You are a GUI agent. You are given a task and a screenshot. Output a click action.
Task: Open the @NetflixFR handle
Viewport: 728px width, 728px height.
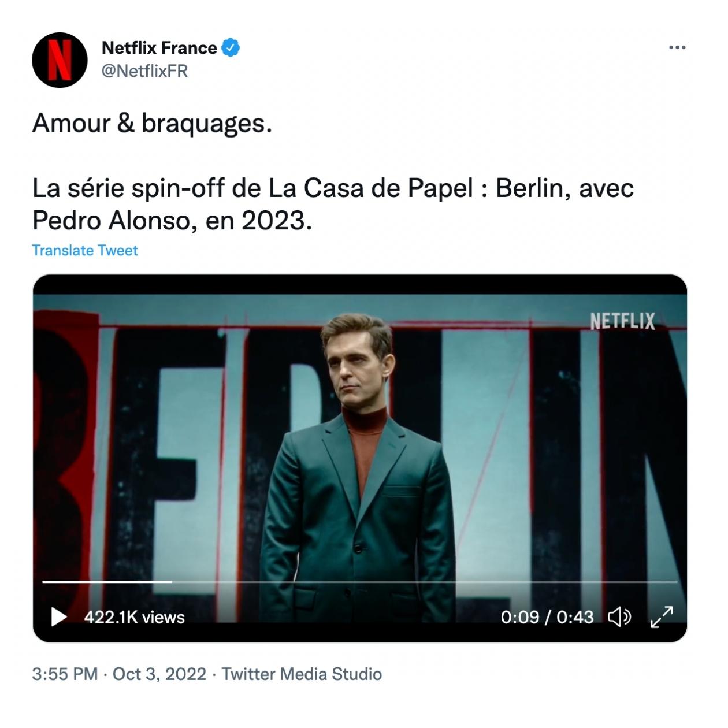(x=145, y=71)
